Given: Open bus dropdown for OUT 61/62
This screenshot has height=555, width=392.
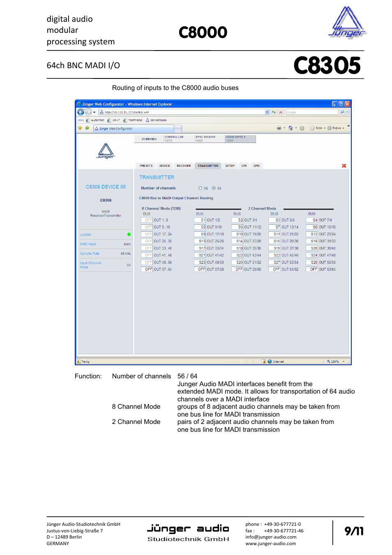Looking at the screenshot, I should pos(274,269).
